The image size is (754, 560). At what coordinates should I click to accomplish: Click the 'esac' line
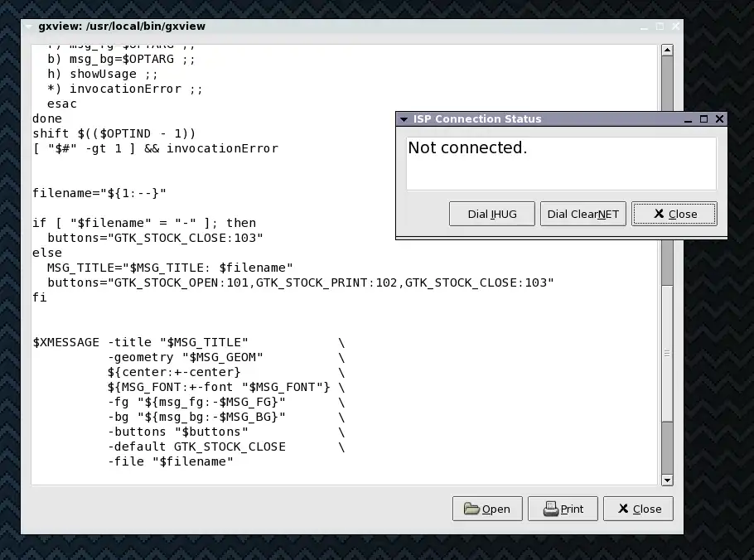62,104
